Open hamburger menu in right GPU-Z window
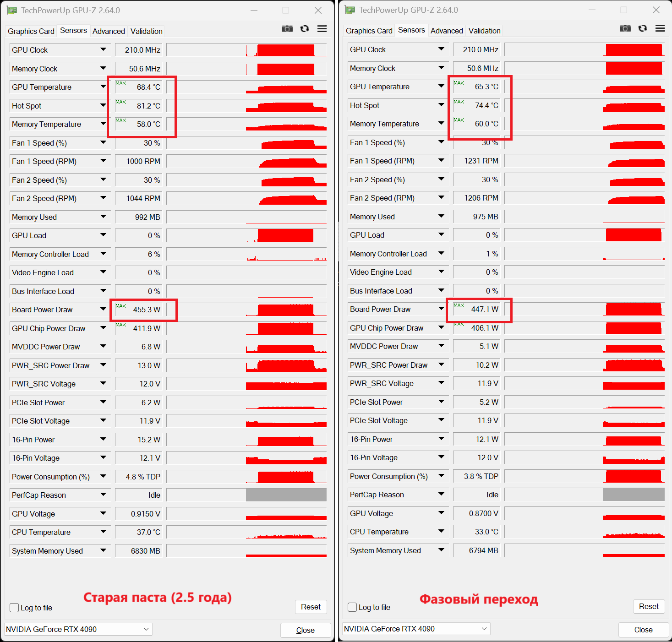 pyautogui.click(x=660, y=28)
